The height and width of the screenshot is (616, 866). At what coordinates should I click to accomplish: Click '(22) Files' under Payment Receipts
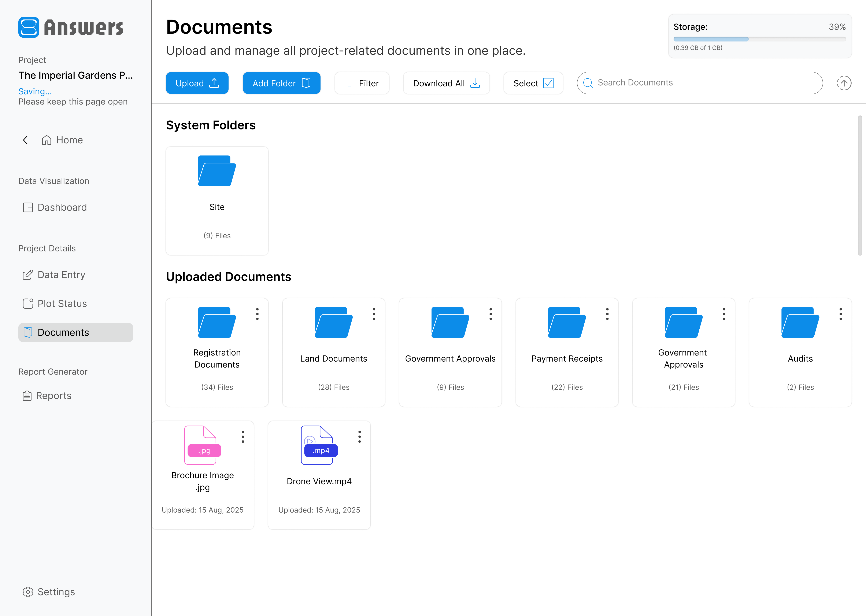tap(567, 387)
